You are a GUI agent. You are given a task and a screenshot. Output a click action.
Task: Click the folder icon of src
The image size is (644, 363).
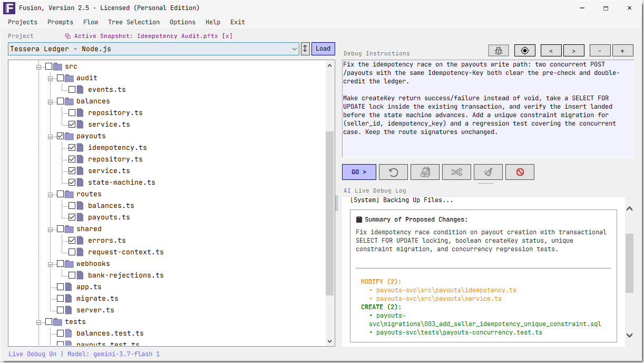57,66
